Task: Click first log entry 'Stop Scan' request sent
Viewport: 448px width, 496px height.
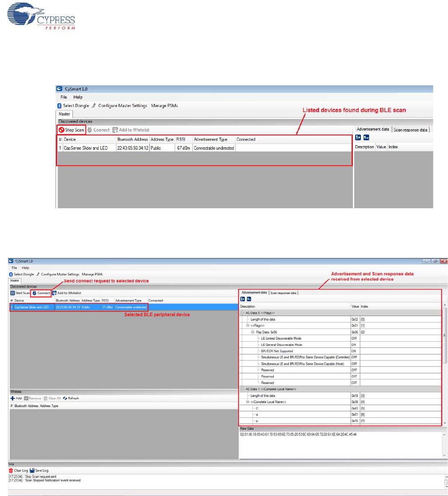Action: coord(32,476)
